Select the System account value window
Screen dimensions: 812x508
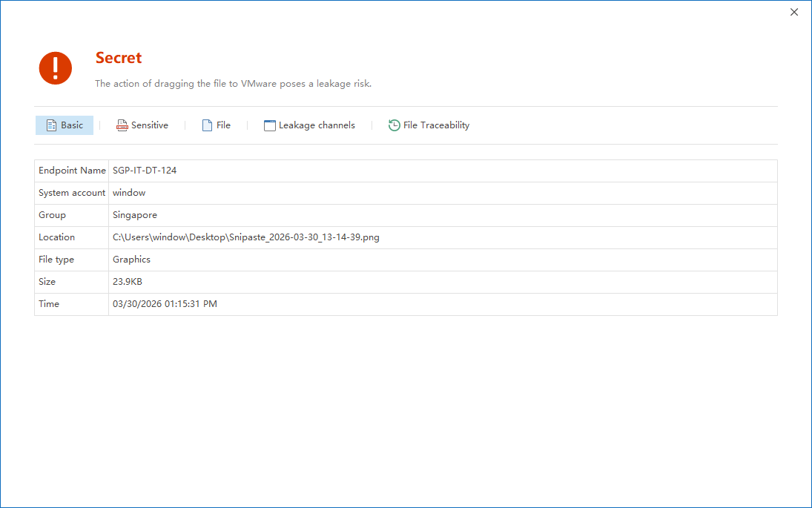[x=129, y=193]
